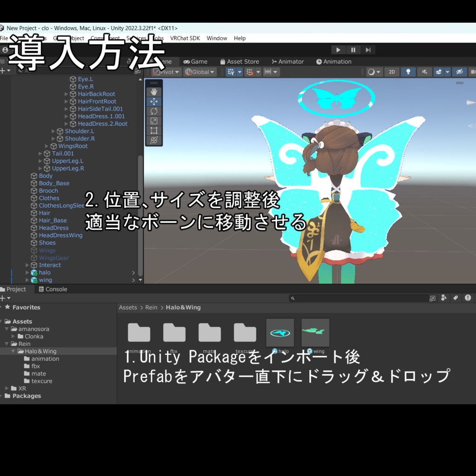This screenshot has height=476, width=476.
Task: Open scene draw mode sphere dropdown
Action: point(374,72)
